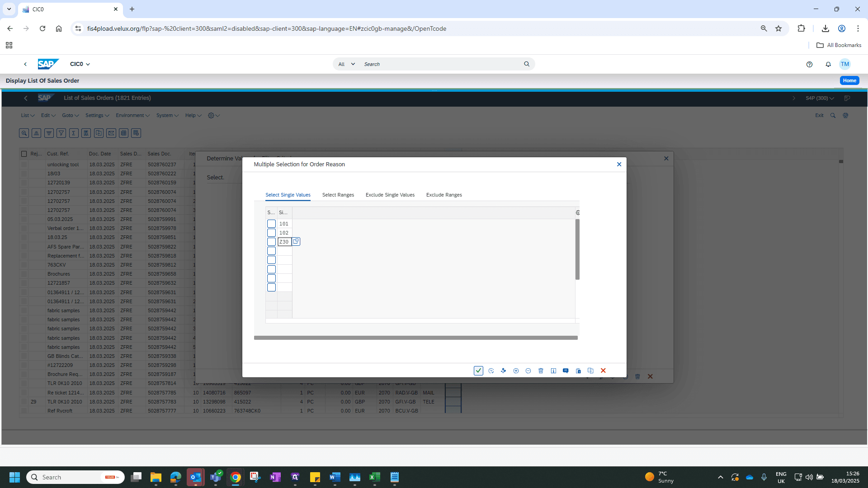Click the Z30 single value input field

click(284, 242)
